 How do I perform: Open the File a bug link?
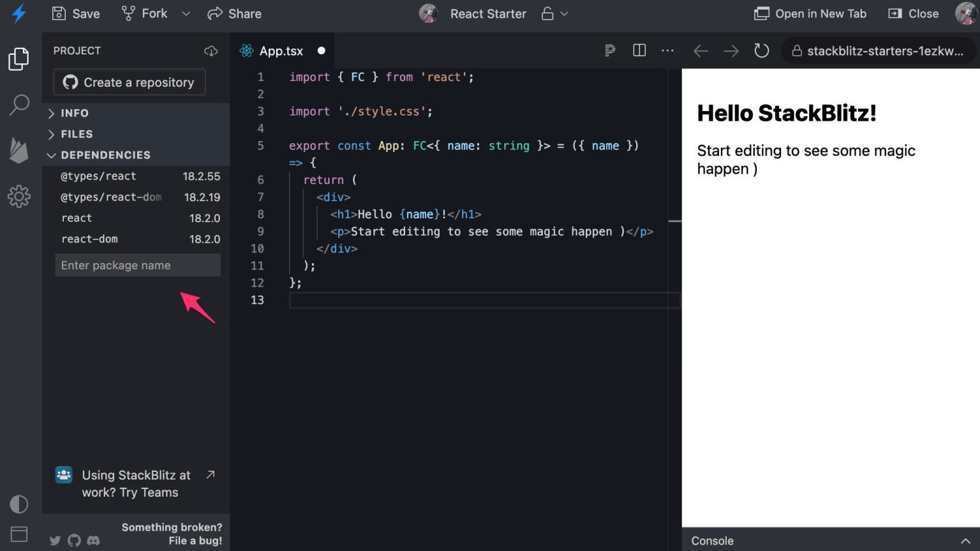tap(195, 540)
